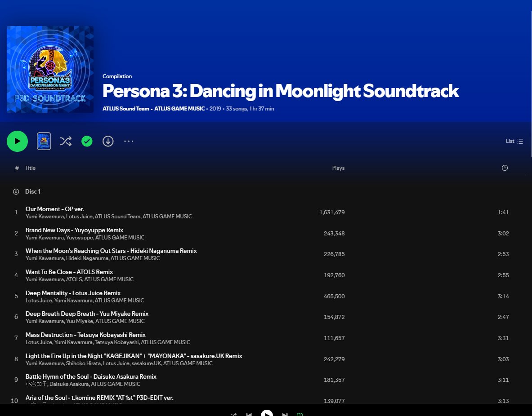The width and height of the screenshot is (532, 416).
Task: Select When the Moon's Reaching Out Stars track
Action: [111, 251]
